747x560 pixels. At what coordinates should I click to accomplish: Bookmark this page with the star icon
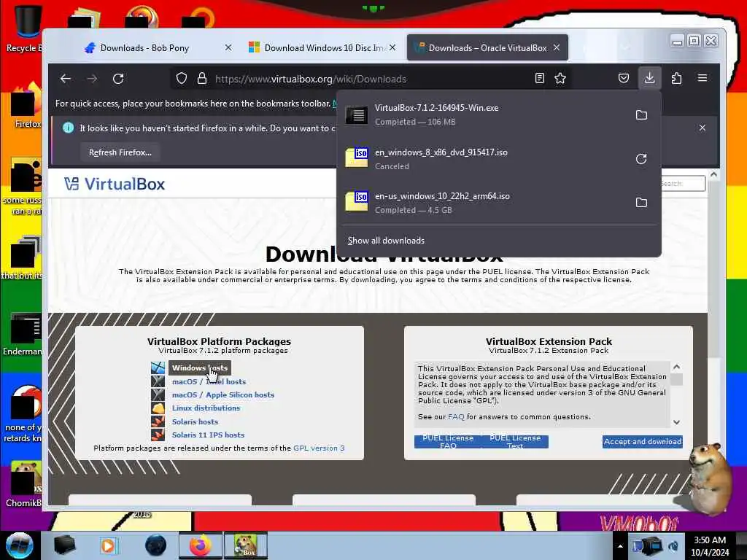click(560, 79)
